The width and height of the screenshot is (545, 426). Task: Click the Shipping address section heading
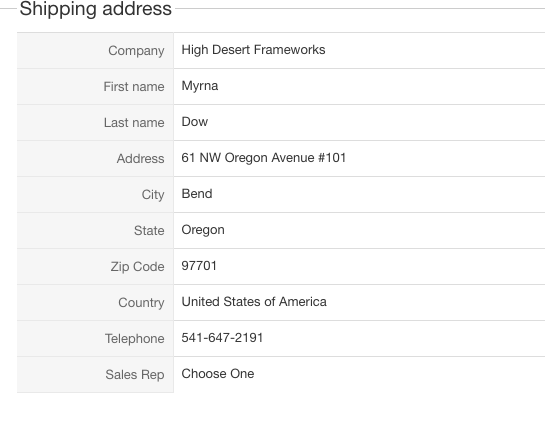(96, 9)
